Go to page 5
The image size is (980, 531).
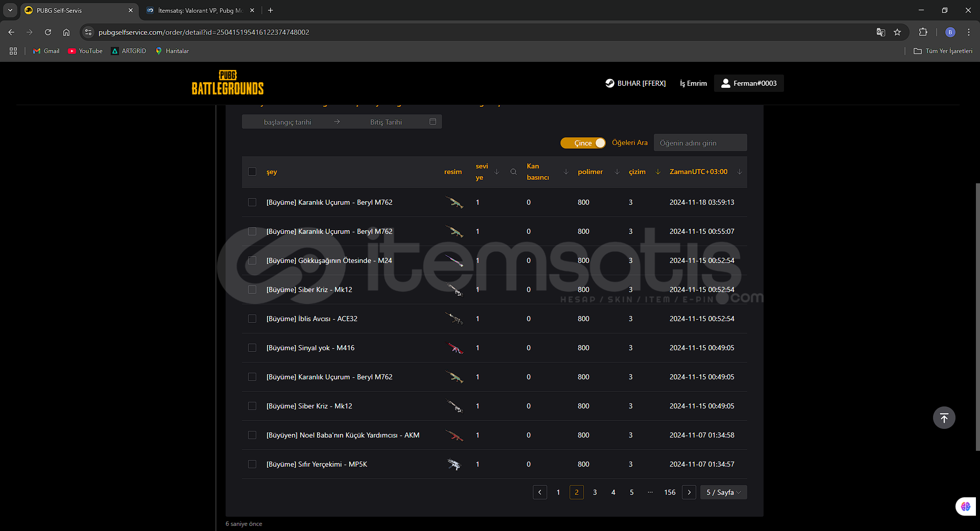632,492
